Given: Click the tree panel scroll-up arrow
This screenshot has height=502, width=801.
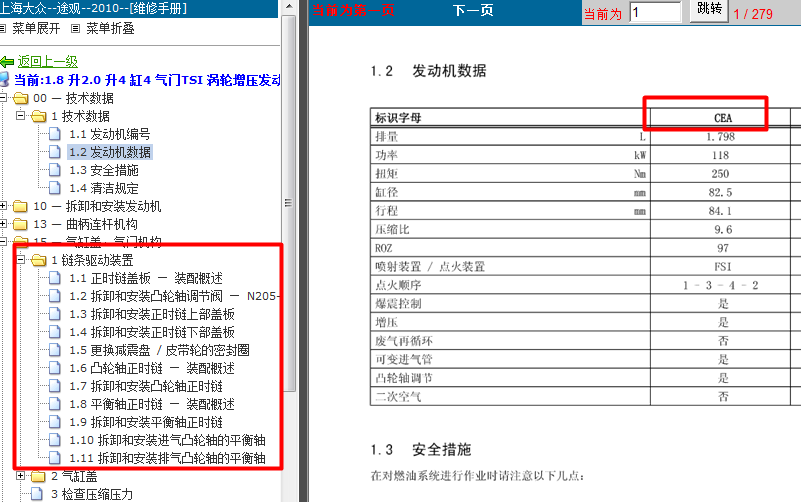Looking at the screenshot, I should click(289, 7).
